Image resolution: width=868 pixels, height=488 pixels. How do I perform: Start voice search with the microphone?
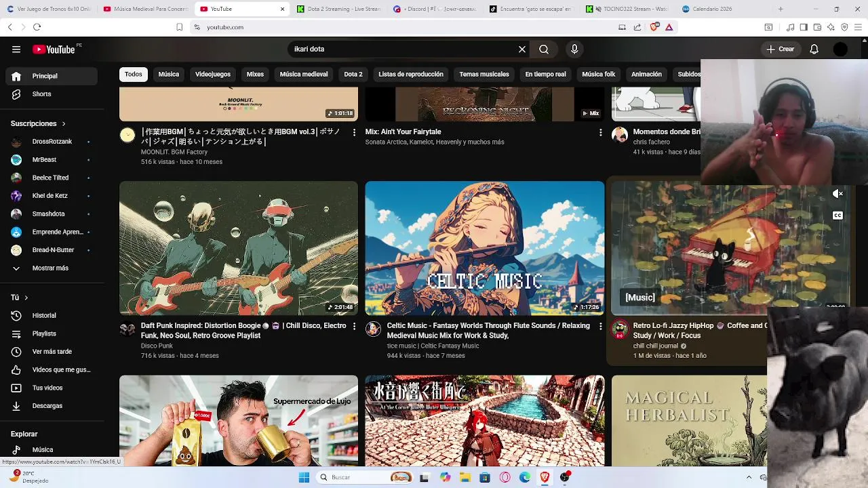click(x=574, y=49)
